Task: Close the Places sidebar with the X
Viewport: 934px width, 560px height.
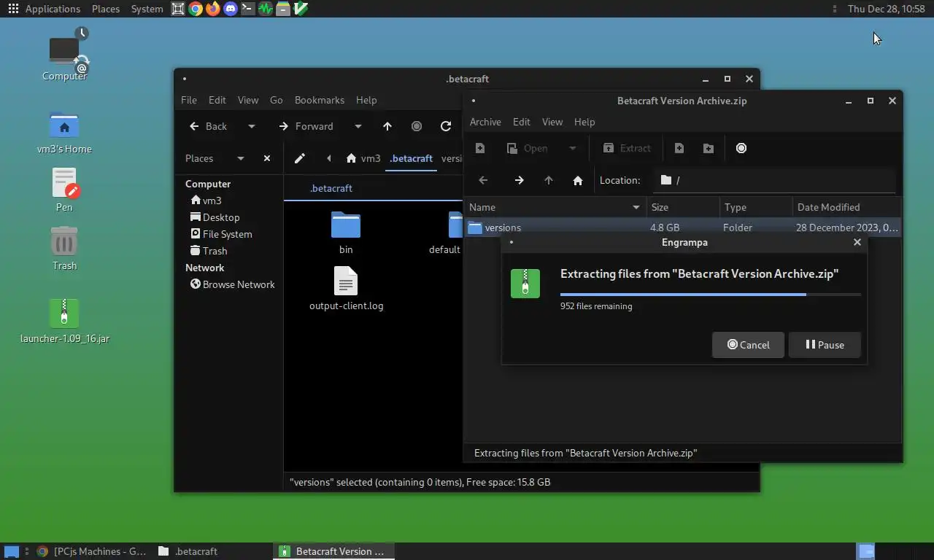Action: [267, 158]
